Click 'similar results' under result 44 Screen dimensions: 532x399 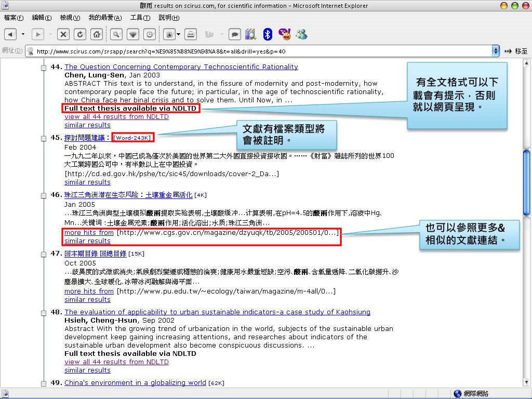click(x=87, y=125)
